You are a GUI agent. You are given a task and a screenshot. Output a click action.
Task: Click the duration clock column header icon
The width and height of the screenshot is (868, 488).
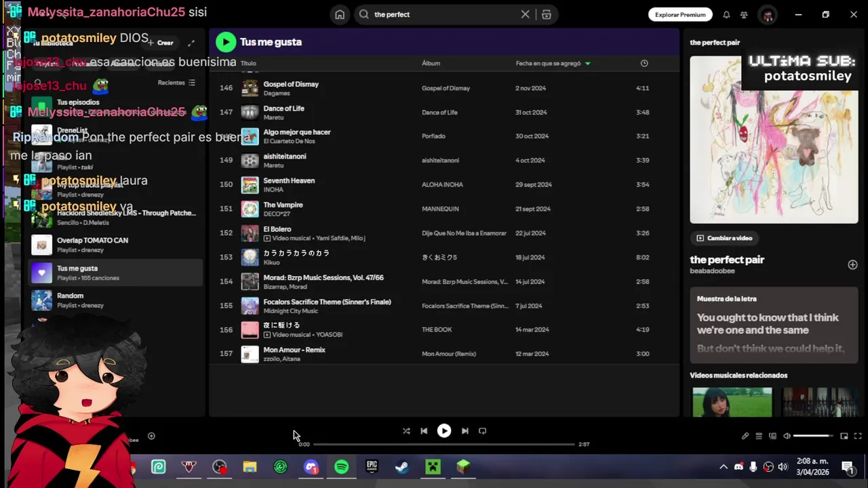tap(644, 63)
